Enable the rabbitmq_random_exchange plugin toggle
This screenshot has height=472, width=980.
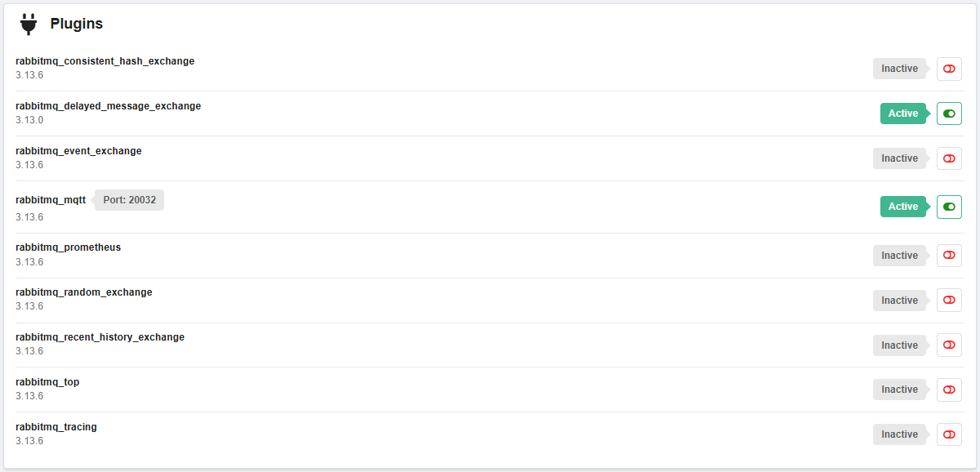coord(949,301)
